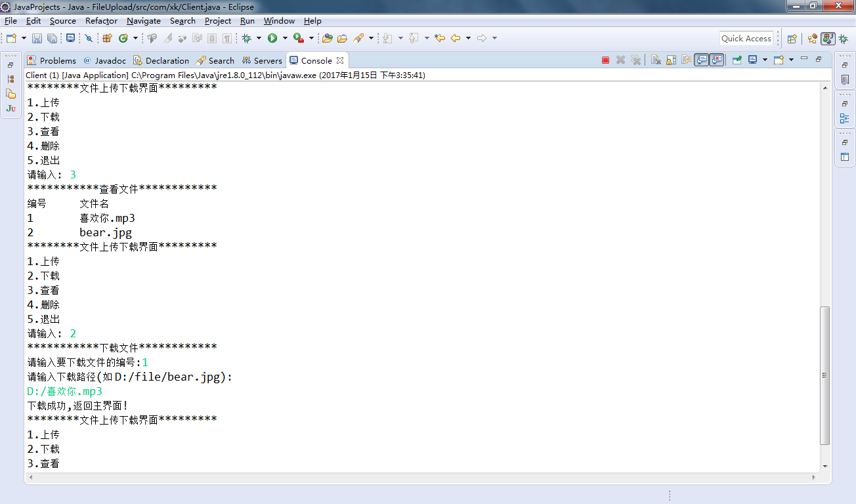Click the New Java Class icon
The width and height of the screenshot is (856, 504).
tap(123, 39)
